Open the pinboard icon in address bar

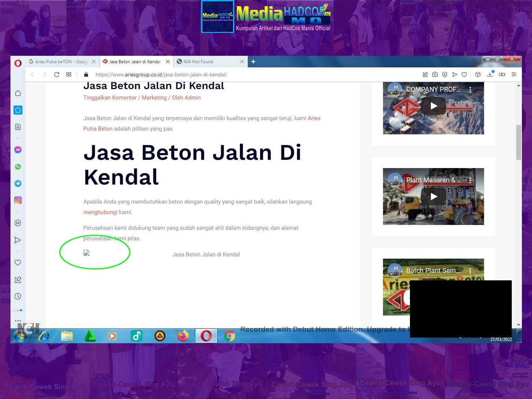point(425,74)
